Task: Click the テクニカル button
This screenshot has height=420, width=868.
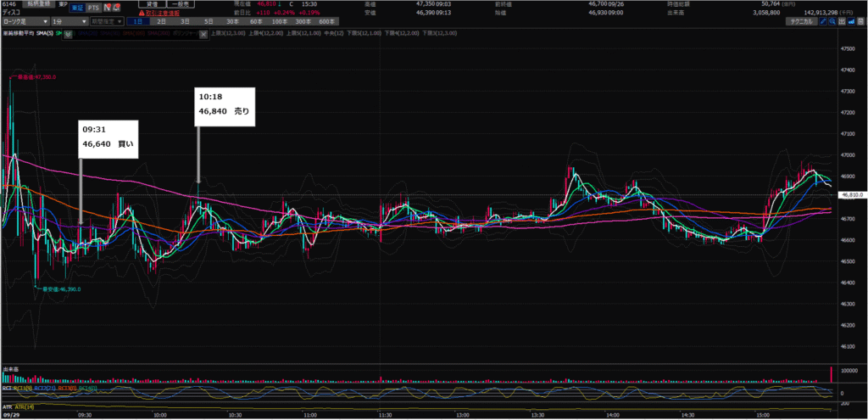Action: [x=799, y=21]
